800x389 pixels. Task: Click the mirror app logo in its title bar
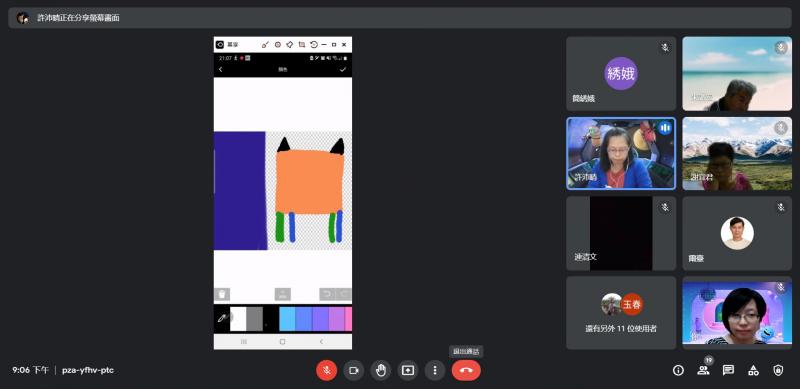coord(220,45)
